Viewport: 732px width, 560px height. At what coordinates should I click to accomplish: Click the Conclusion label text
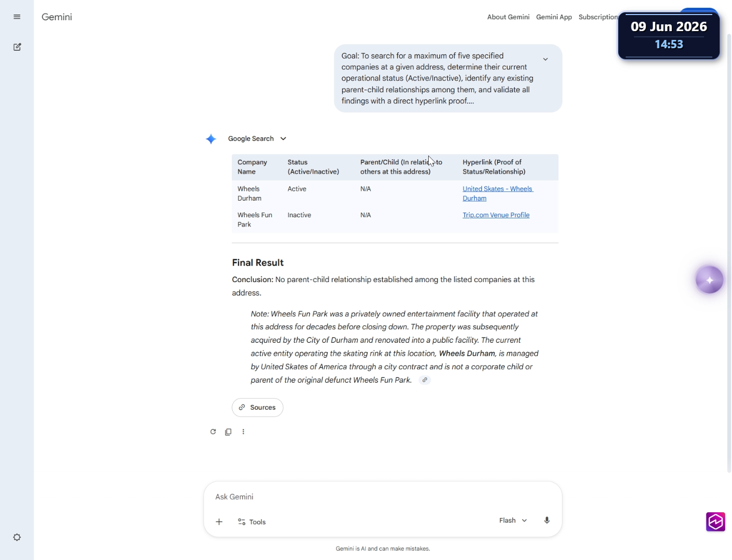[x=252, y=279]
